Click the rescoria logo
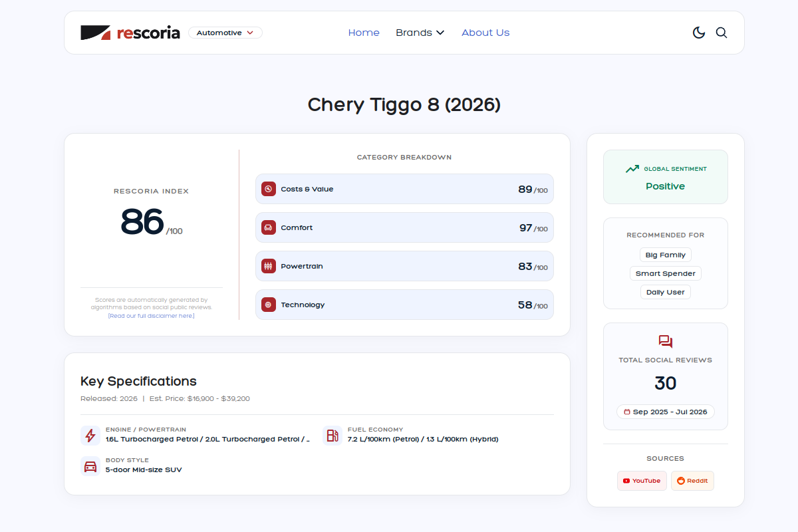Screen dimensions: 798x532 point(130,33)
